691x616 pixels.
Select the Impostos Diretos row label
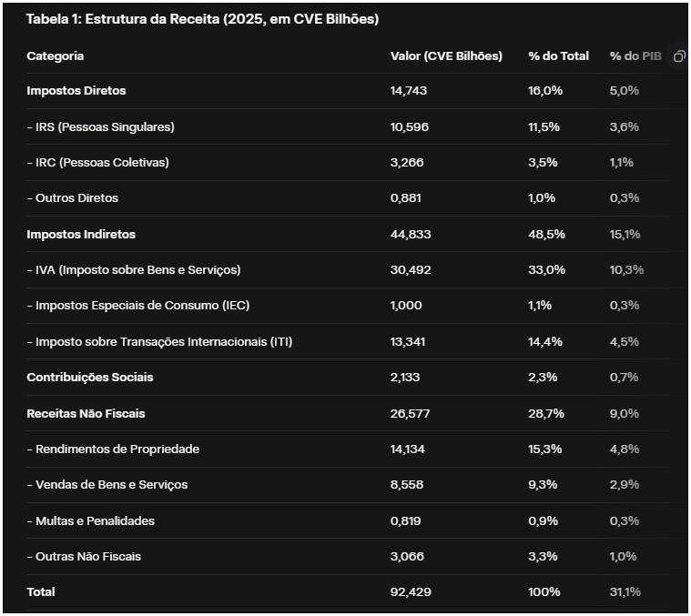coord(76,91)
